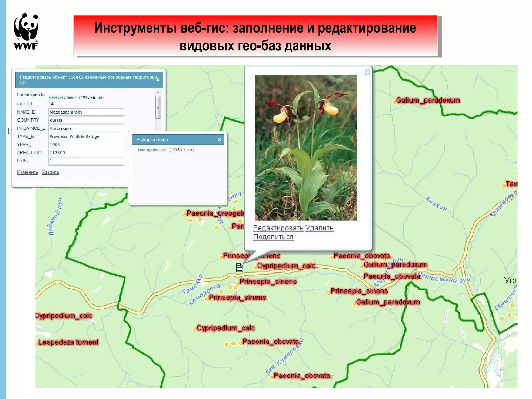
Task: Click the COUNTRY field containing Russia
Action: [x=86, y=120]
